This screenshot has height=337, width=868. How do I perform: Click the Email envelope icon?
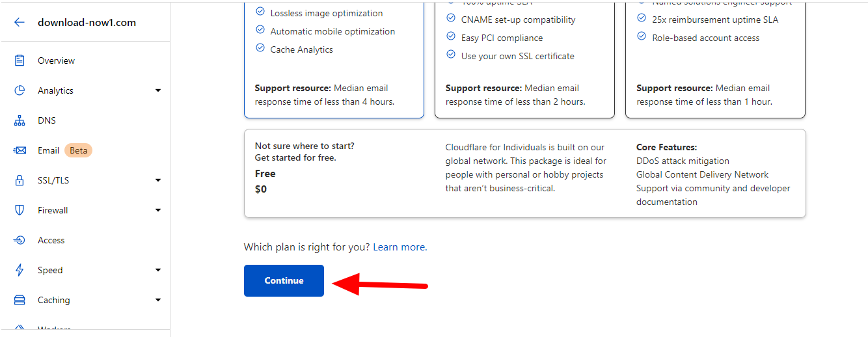tap(20, 150)
